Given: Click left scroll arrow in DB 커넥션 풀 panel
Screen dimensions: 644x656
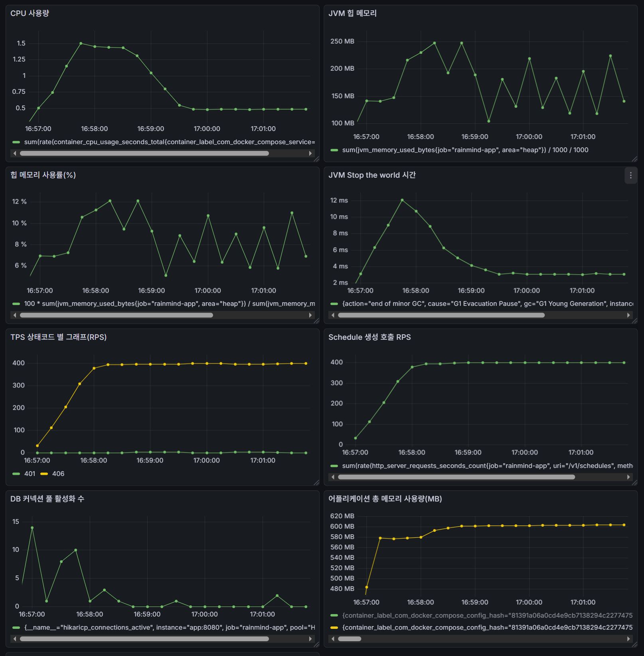Looking at the screenshot, I should (15, 639).
